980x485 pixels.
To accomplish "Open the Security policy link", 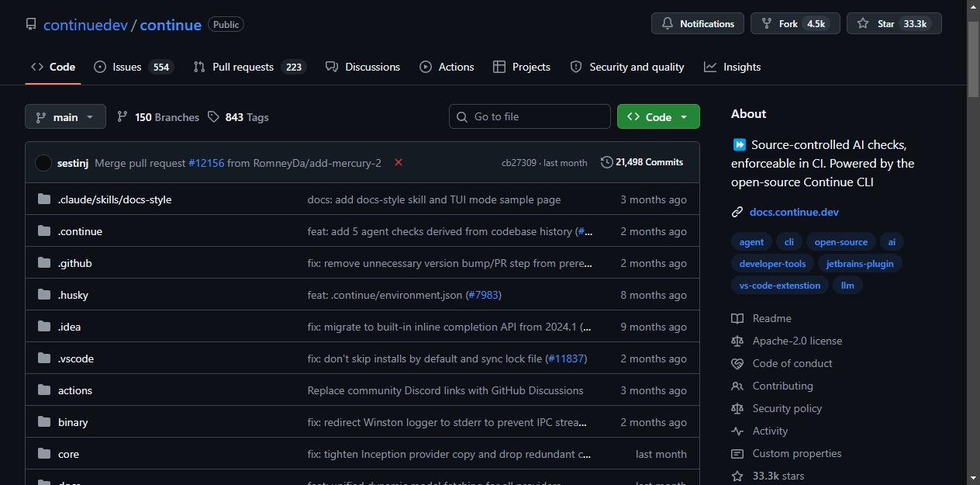I will coord(777,408).
